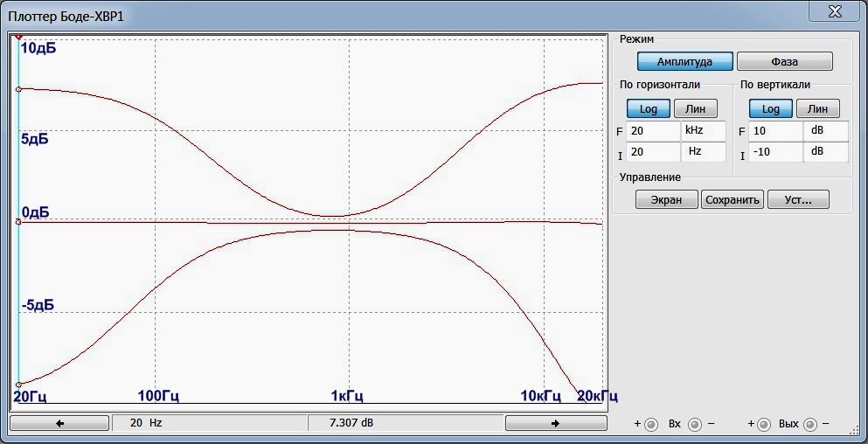
Task: Click the output minus terminal (Вых −)
Action: coord(810,424)
